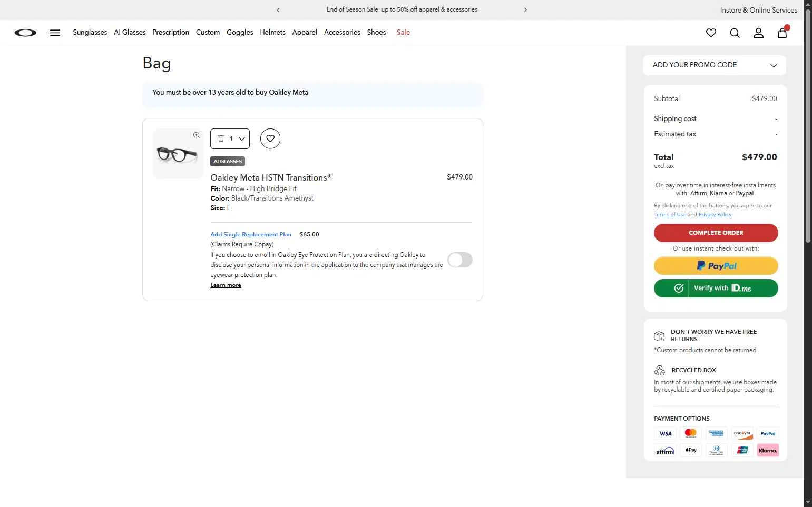Open Goggles menu
This screenshot has height=507, width=812.
click(240, 33)
